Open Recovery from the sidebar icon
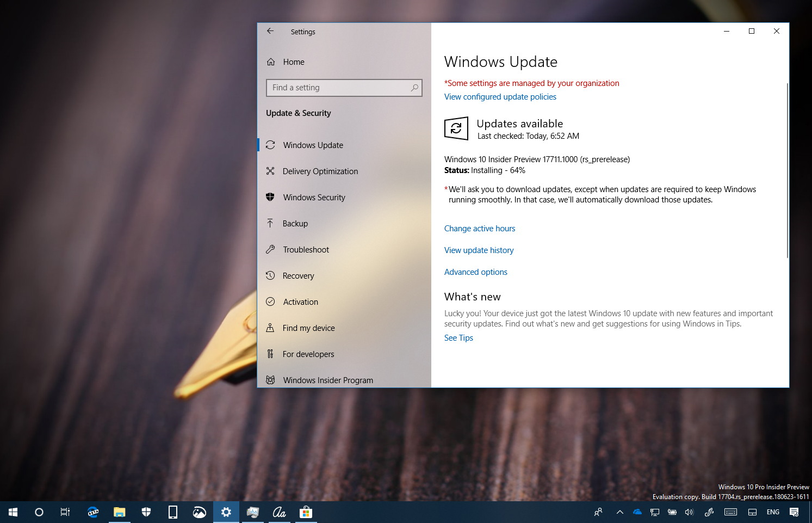812x523 pixels. (271, 275)
